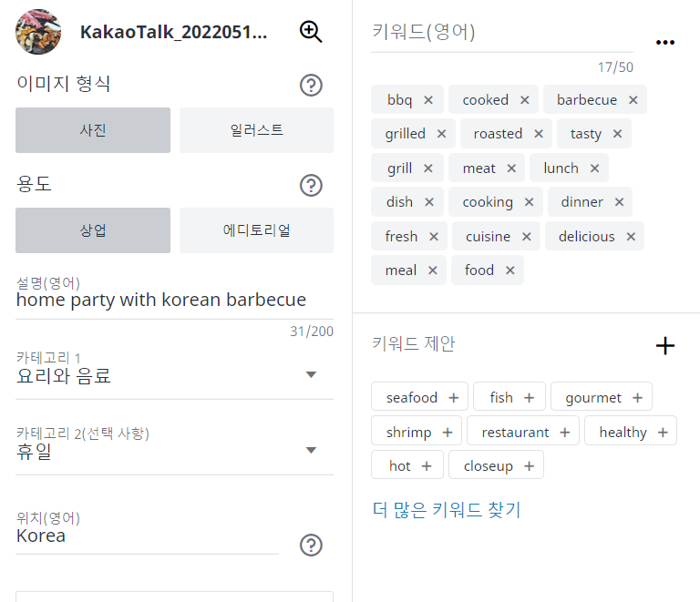Remove the 'bbq' keyword tag
This screenshot has height=602, width=700.
[428, 100]
